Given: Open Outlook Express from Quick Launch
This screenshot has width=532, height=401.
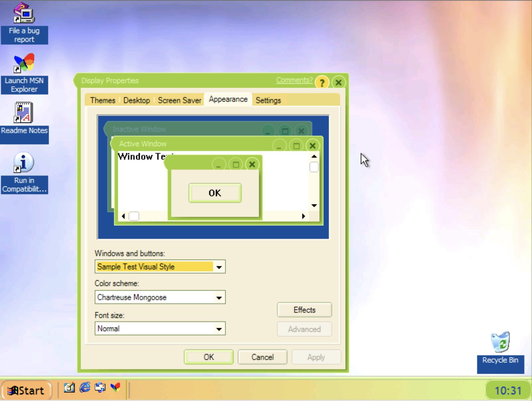Looking at the screenshot, I should tap(99, 389).
